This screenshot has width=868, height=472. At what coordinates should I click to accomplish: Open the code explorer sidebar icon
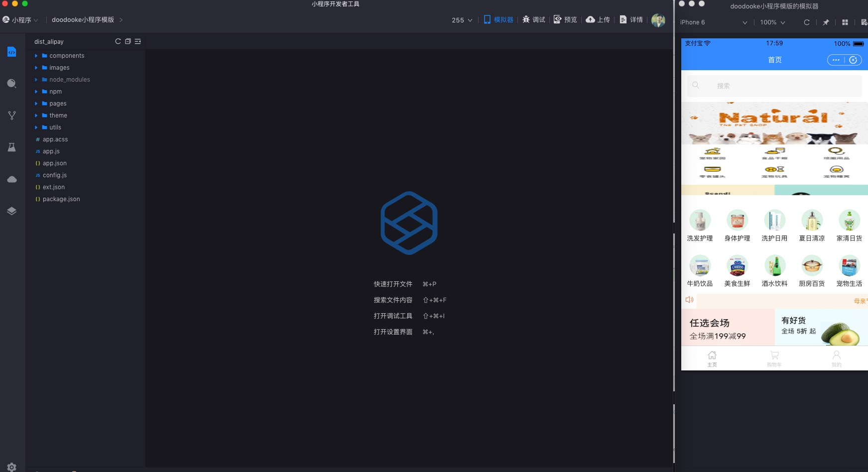12,52
